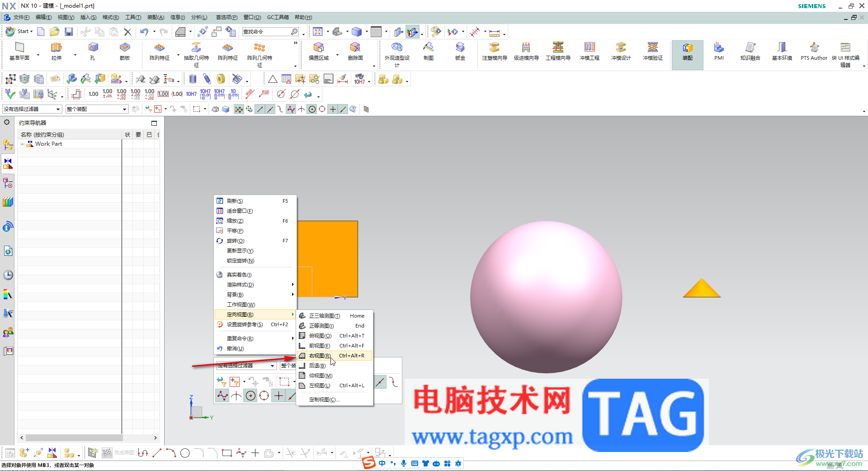This screenshot has height=471, width=868.
Task: Click the 基准平面 datum plane tool
Action: 19,51
